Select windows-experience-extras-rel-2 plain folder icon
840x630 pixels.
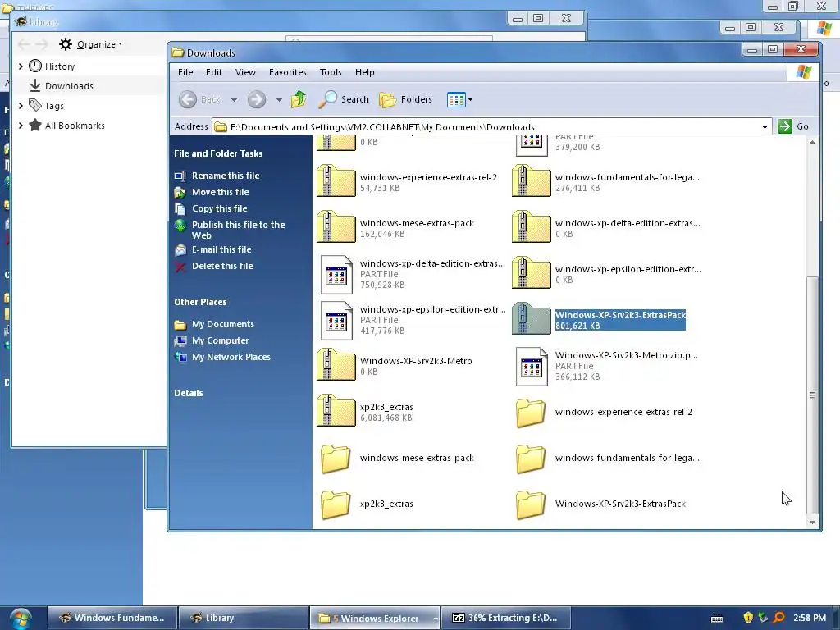pos(531,413)
